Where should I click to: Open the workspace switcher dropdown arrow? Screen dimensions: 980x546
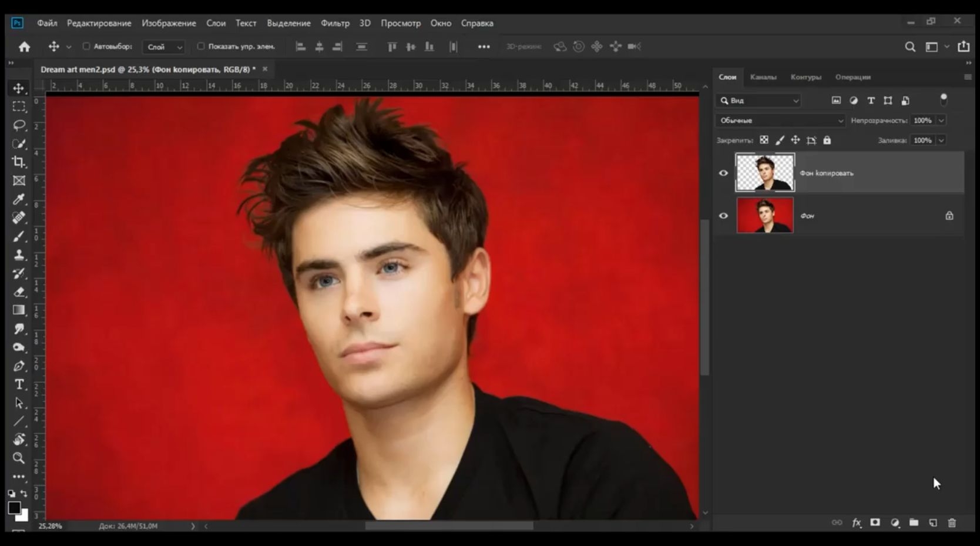[947, 47]
